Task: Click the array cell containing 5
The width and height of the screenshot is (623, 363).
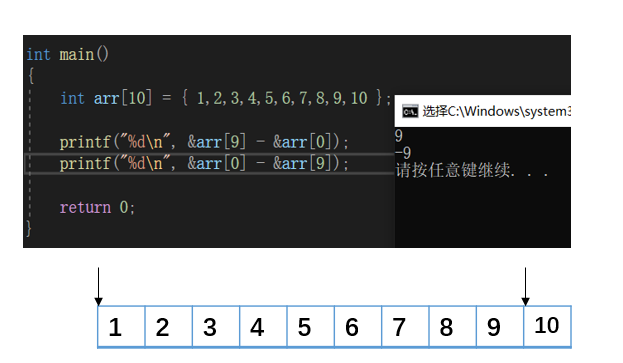Action: (311, 326)
